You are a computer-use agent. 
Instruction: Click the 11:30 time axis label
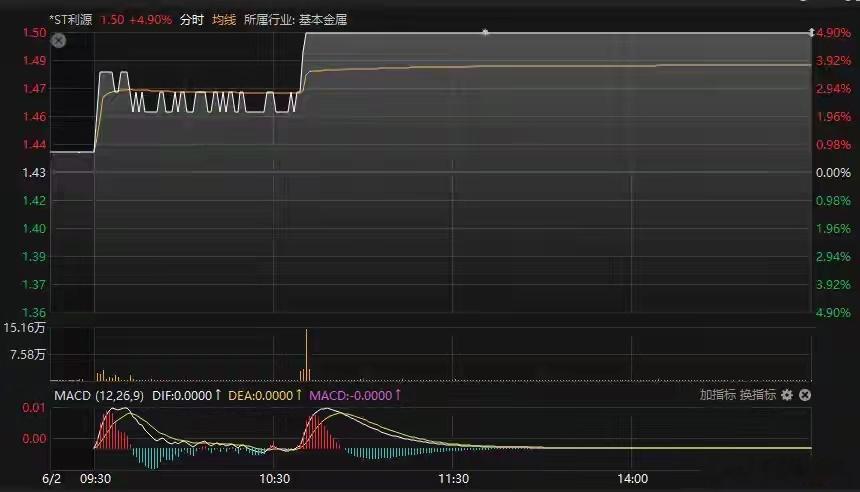(454, 479)
